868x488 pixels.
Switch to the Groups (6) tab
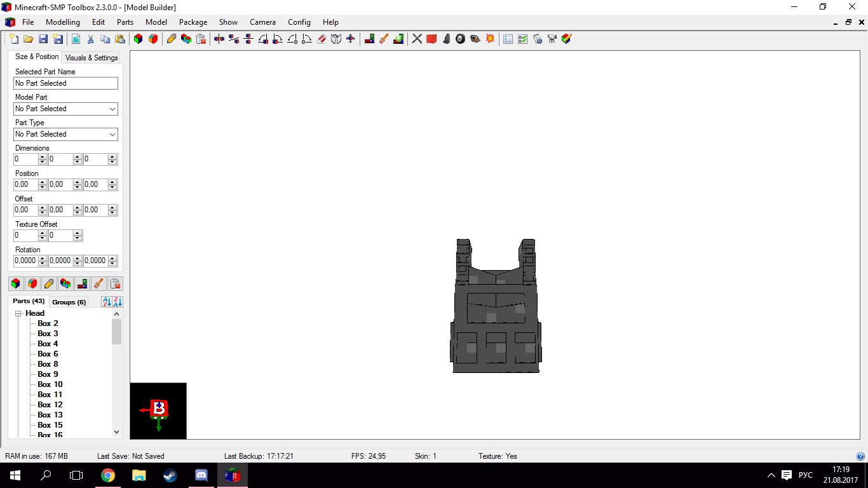coord(69,302)
